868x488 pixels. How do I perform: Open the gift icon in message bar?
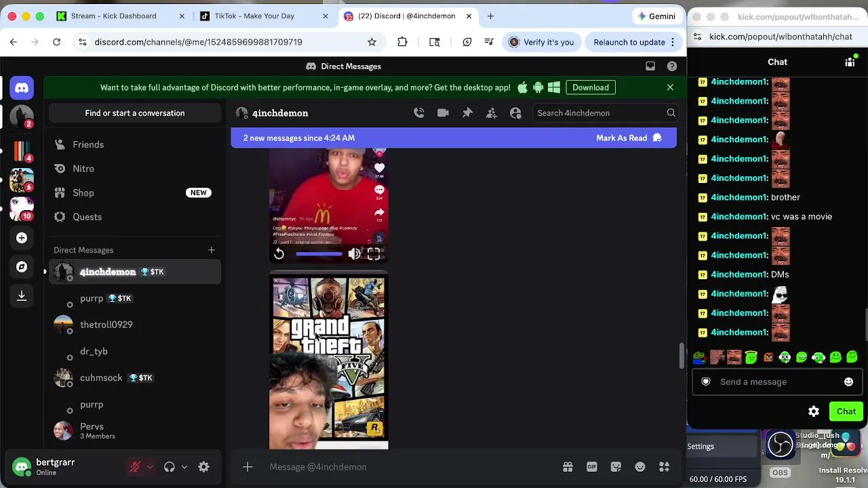point(568,467)
